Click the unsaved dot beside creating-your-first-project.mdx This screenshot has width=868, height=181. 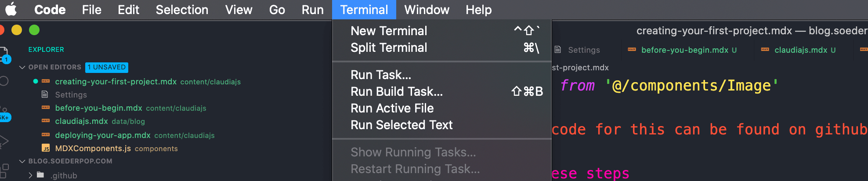point(36,81)
